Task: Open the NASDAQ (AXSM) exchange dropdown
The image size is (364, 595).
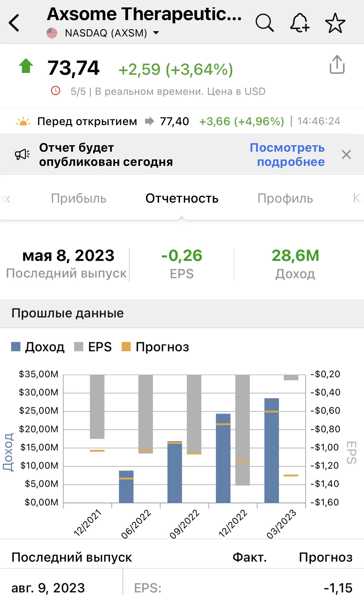Action: click(112, 33)
